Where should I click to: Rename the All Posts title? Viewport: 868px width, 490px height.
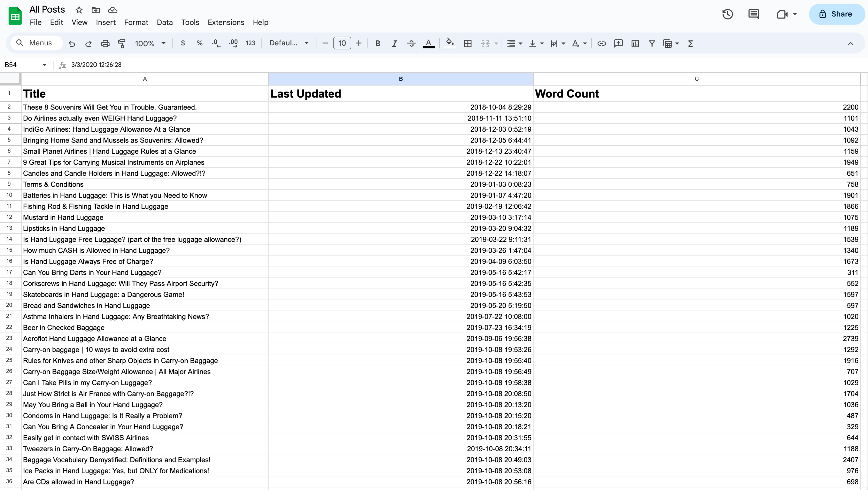click(47, 9)
